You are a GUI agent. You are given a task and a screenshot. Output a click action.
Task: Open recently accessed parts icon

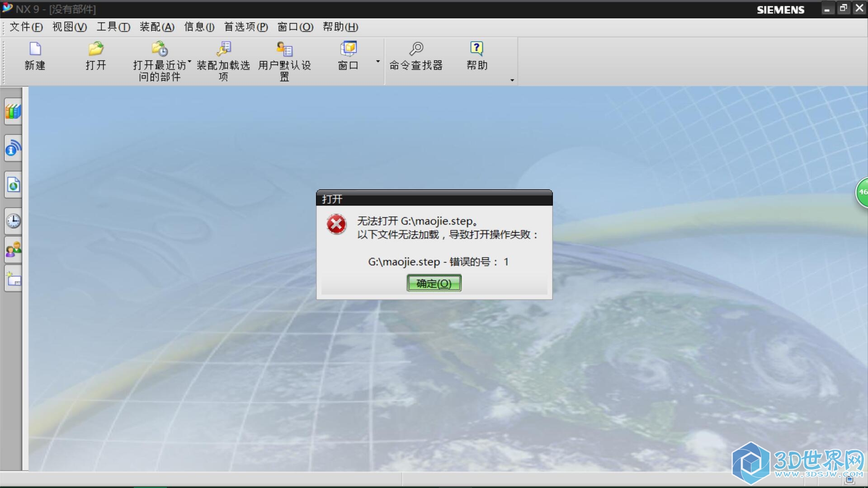point(160,49)
